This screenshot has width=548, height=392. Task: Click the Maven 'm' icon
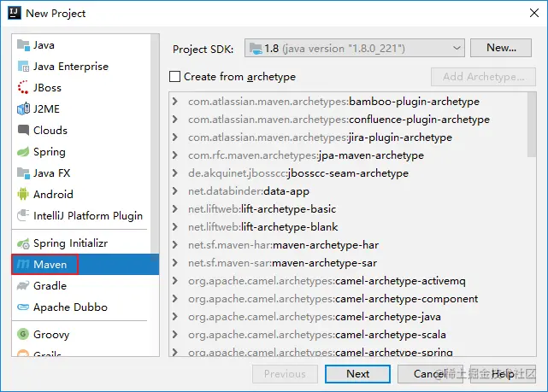tap(23, 264)
